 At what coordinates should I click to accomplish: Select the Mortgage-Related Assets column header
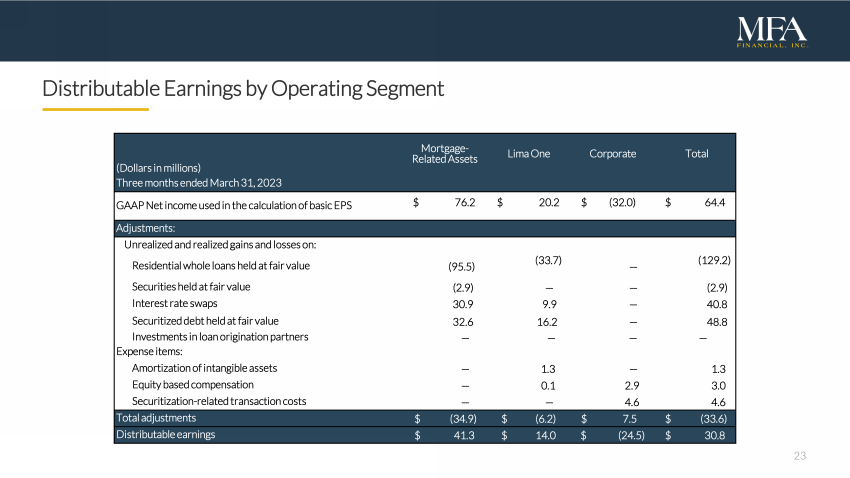tap(445, 154)
